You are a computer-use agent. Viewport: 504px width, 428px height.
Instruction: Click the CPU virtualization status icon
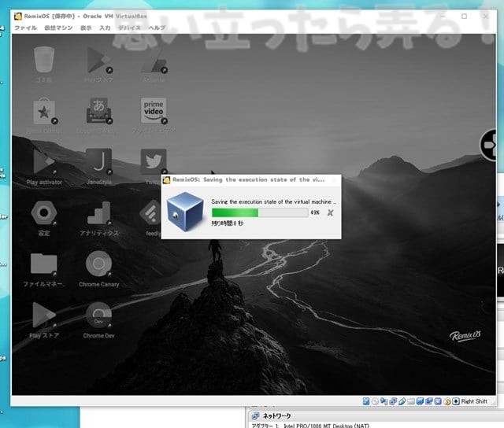click(x=438, y=401)
